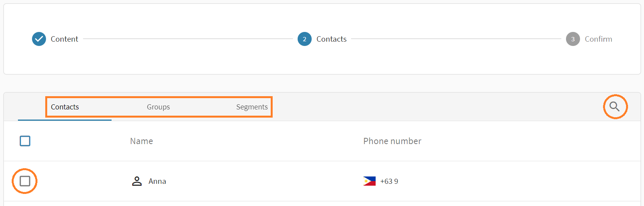
Task: Switch to the Groups tab
Action: [x=158, y=107]
